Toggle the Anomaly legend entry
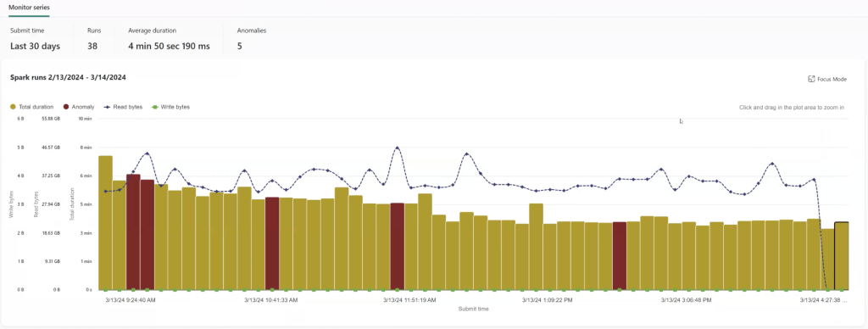868x329 pixels. coord(79,107)
